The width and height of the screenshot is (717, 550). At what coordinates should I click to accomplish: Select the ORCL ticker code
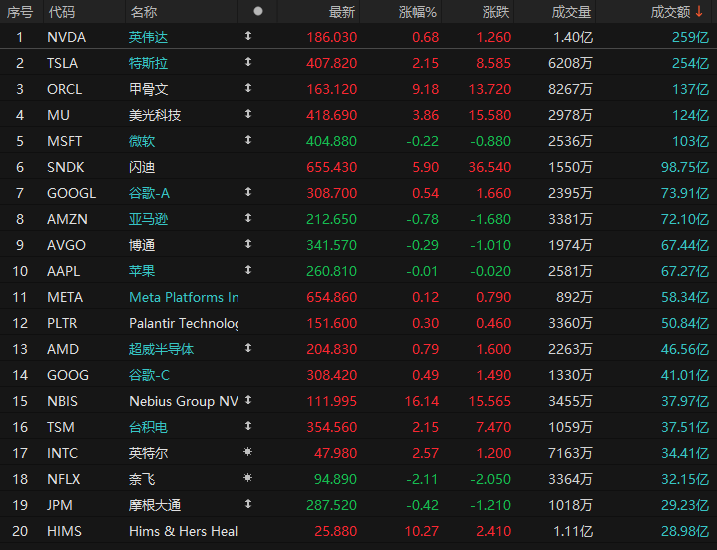click(x=64, y=89)
